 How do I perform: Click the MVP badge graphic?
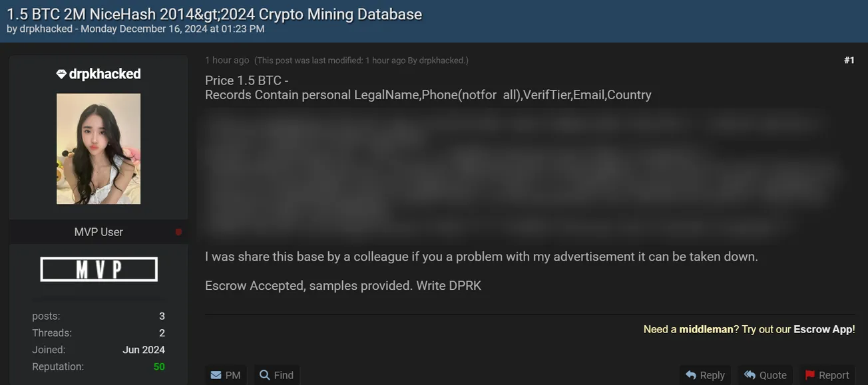[x=99, y=269]
